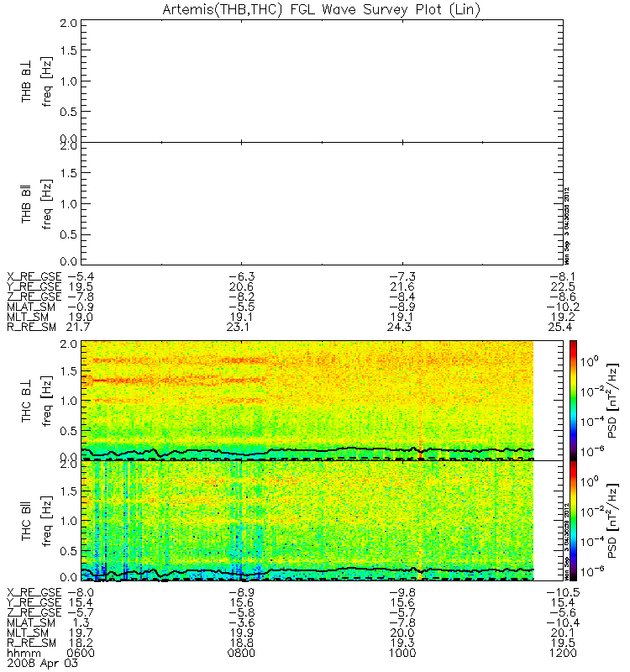Screen dimensions: 630x672
Task: Click the MLAT_SM value "-5.5"
Action: pyautogui.click(x=241, y=307)
